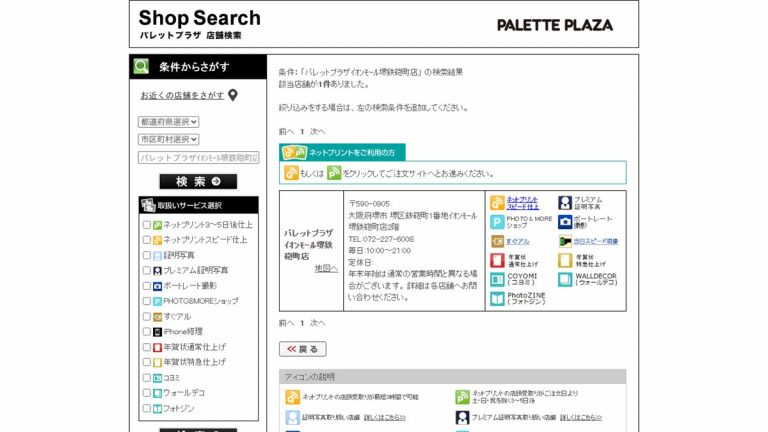
Task: Open 詳しくはこちら link beside 証明写真取り扱い店舗
Action: [x=385, y=417]
